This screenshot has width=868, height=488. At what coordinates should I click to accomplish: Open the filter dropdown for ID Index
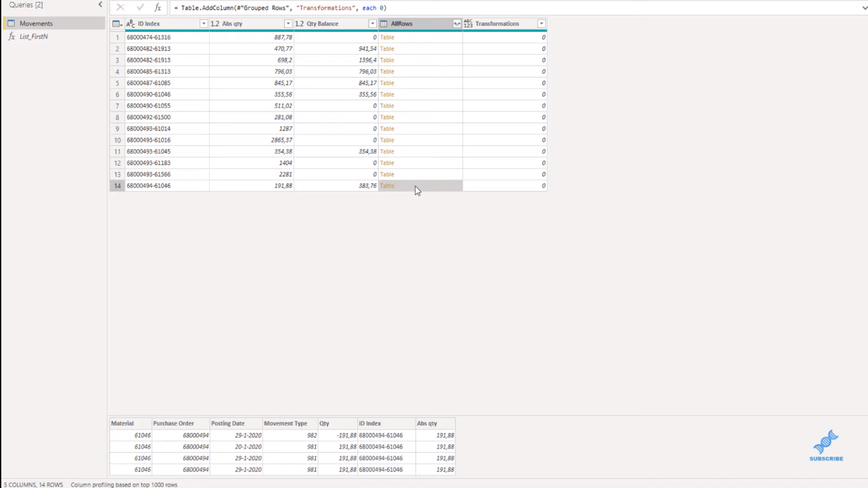(203, 24)
